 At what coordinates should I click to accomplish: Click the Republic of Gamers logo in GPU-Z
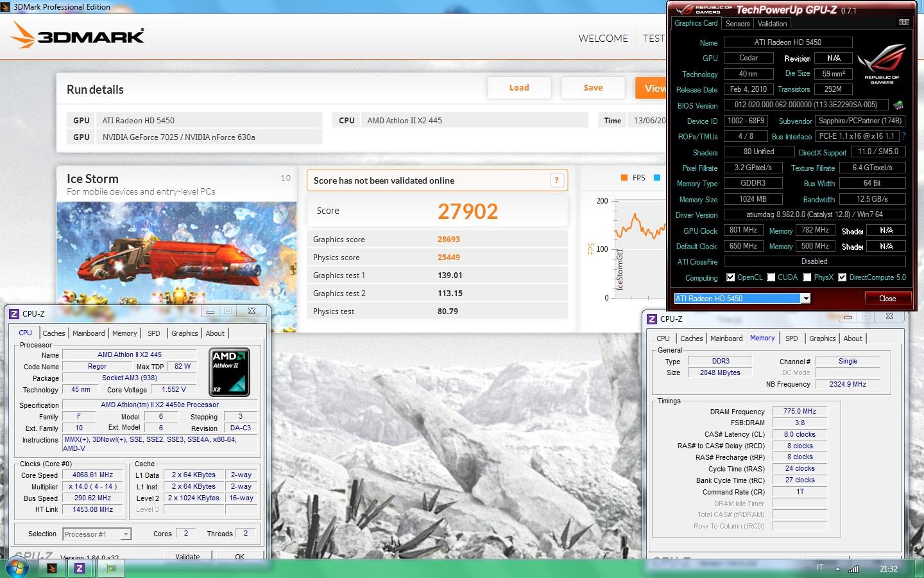882,64
